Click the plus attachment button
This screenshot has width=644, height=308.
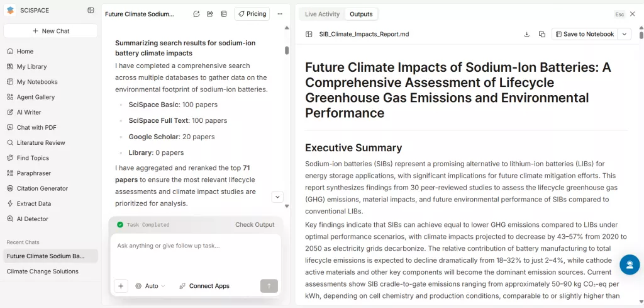click(x=121, y=286)
